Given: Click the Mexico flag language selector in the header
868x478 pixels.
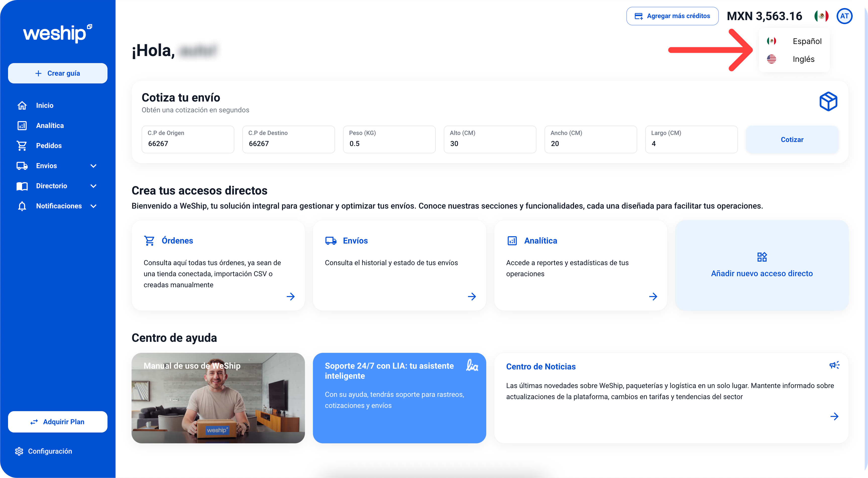Looking at the screenshot, I should pyautogui.click(x=821, y=16).
